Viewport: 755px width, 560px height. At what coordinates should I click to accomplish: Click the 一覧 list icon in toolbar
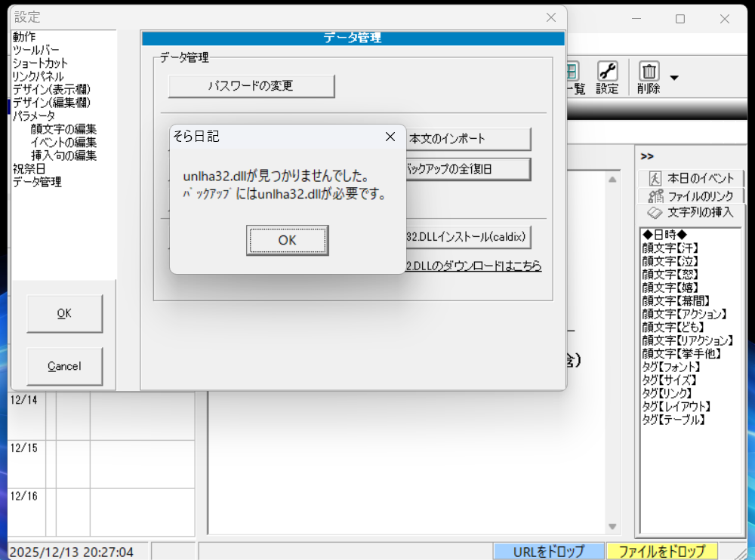click(572, 77)
